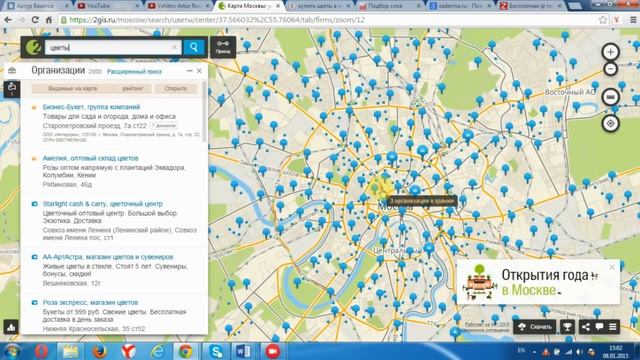Minimize the Организации results panel

pos(189,71)
